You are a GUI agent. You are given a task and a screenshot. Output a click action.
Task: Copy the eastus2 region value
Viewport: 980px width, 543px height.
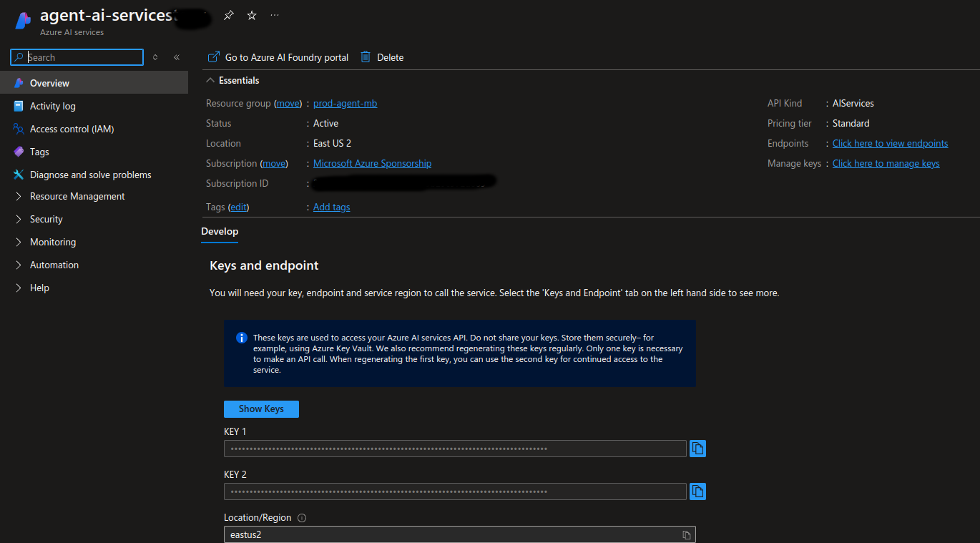coord(687,535)
